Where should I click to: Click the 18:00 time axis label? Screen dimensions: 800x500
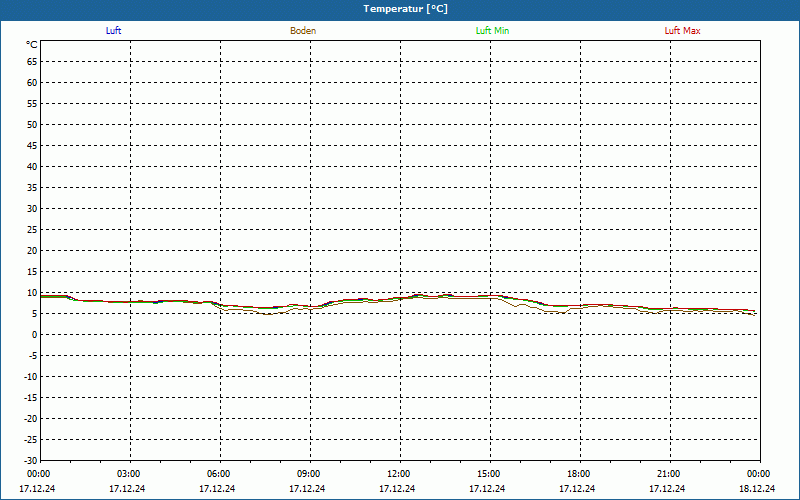click(579, 474)
